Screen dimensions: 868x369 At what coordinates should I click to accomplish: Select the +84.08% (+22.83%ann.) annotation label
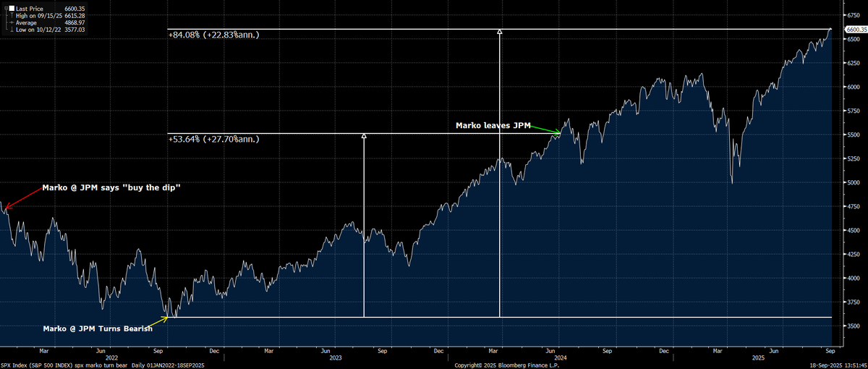coord(213,34)
